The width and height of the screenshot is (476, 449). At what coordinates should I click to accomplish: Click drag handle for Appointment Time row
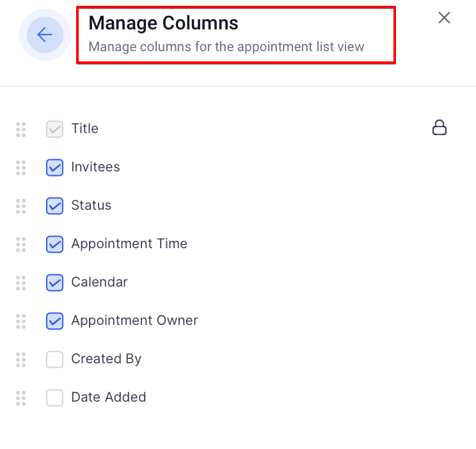[21, 244]
